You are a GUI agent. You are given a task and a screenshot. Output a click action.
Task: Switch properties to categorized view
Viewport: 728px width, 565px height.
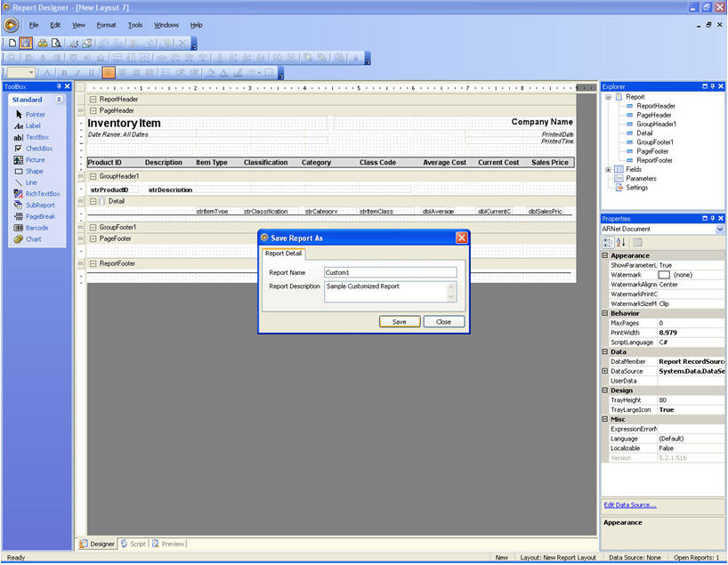coord(609,242)
